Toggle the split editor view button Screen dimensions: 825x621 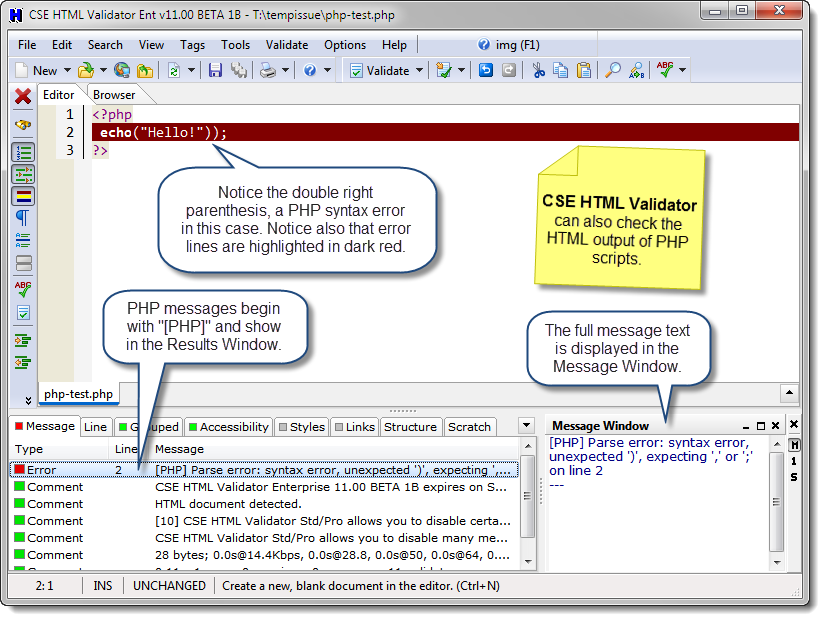click(x=24, y=263)
